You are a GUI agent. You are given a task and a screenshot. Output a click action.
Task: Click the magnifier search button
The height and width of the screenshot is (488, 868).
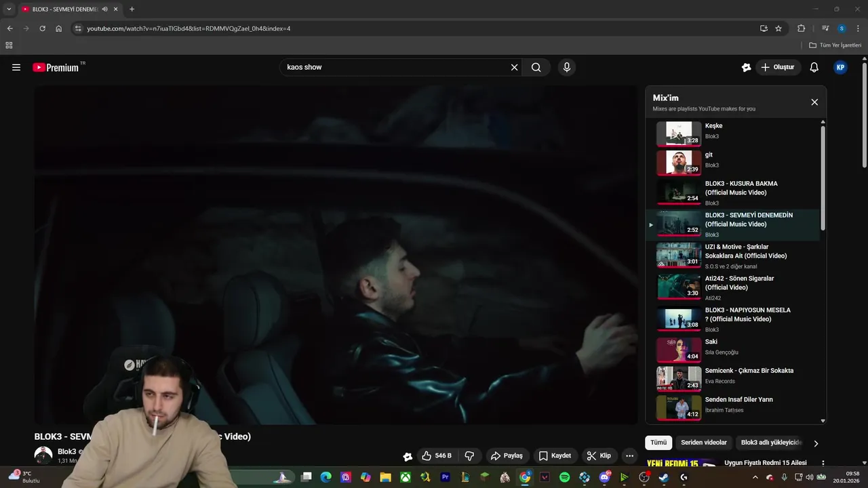tap(536, 67)
